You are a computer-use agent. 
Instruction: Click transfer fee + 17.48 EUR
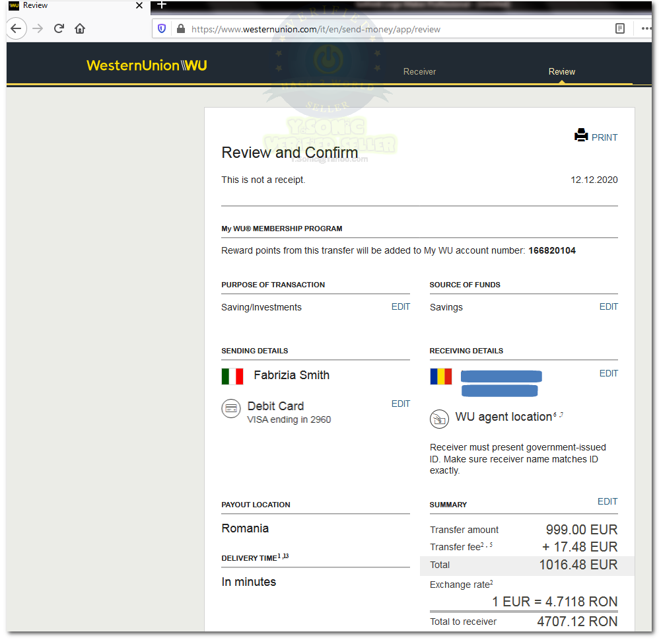[x=580, y=547]
